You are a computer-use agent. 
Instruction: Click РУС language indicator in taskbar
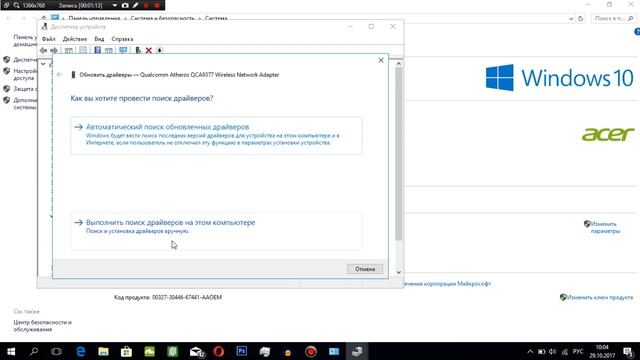tap(578, 351)
